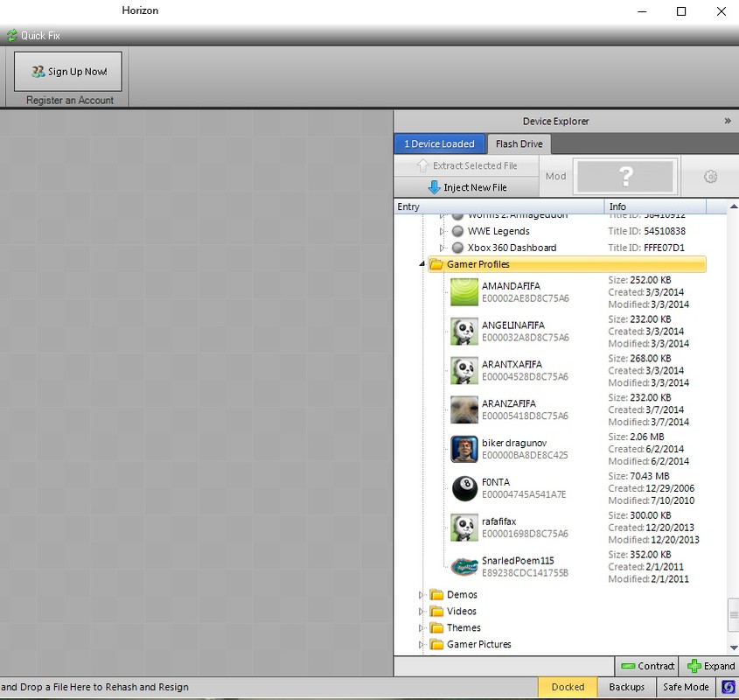Click the Contract button
This screenshot has height=700, width=739.
pos(646,666)
